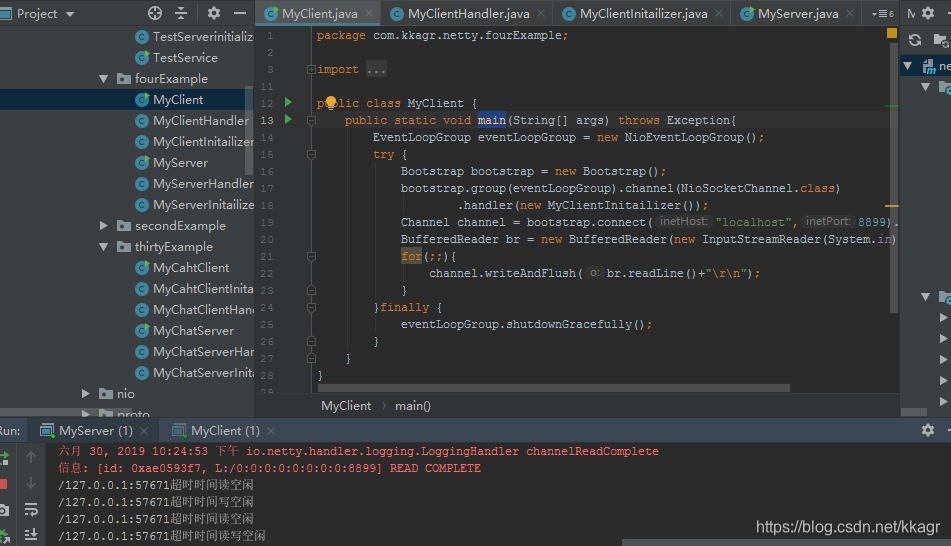Click the dump threads camera icon
Viewport: 951px width, 546px height.
click(4, 510)
